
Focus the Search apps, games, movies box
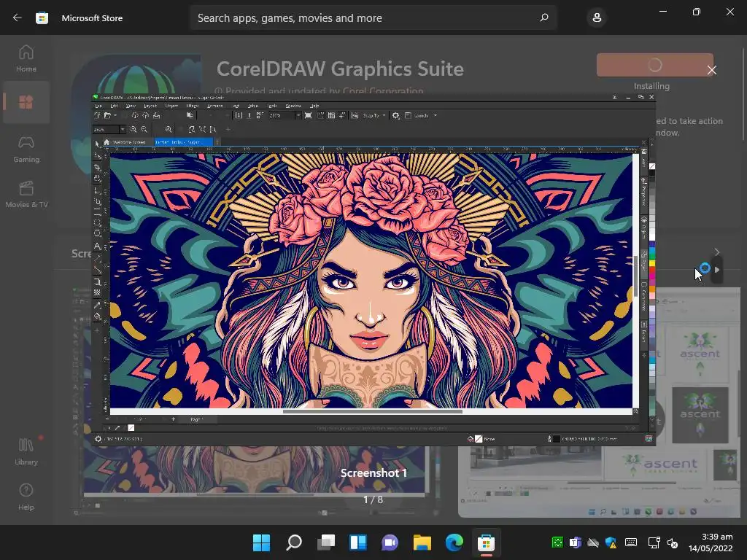point(373,17)
